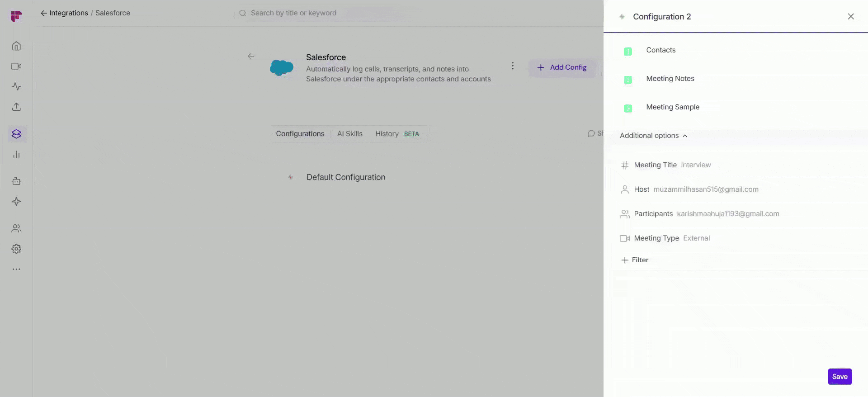Click the Salesforce cloud logo
The image size is (868, 397).
(282, 68)
